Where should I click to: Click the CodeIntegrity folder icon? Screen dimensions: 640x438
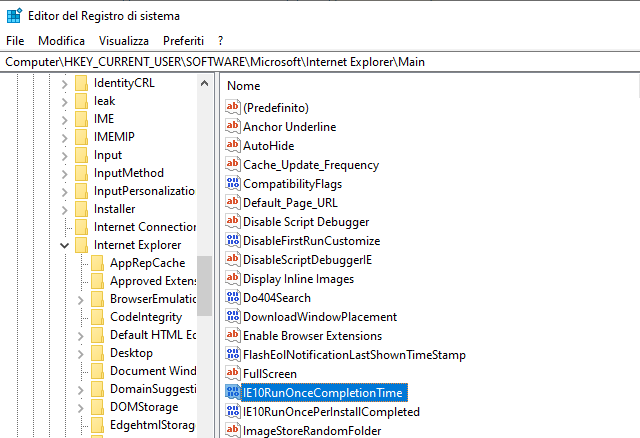(x=97, y=317)
